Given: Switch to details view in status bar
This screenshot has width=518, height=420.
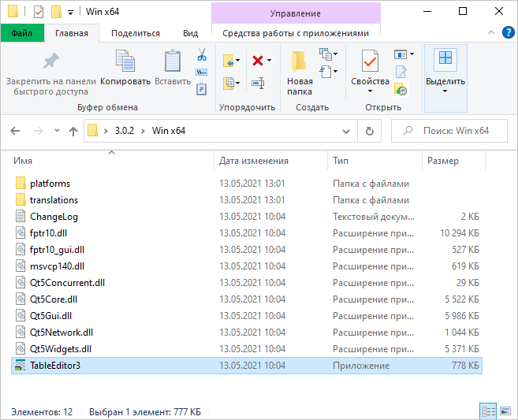Looking at the screenshot, I should (488, 411).
